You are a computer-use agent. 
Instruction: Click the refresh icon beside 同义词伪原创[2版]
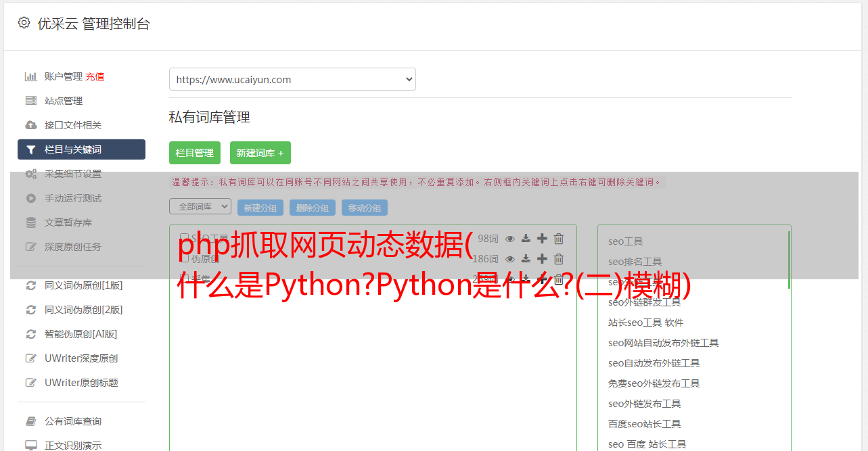coord(31,310)
